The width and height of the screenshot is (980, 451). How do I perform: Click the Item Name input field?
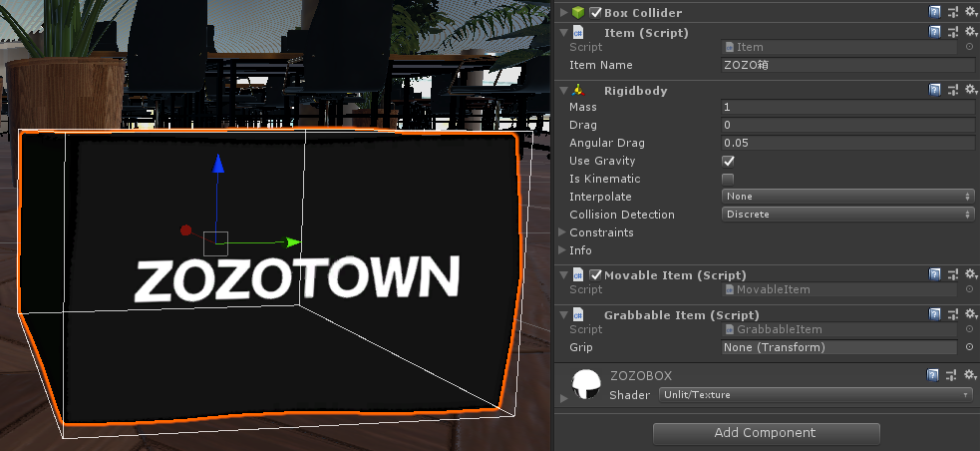pos(848,65)
